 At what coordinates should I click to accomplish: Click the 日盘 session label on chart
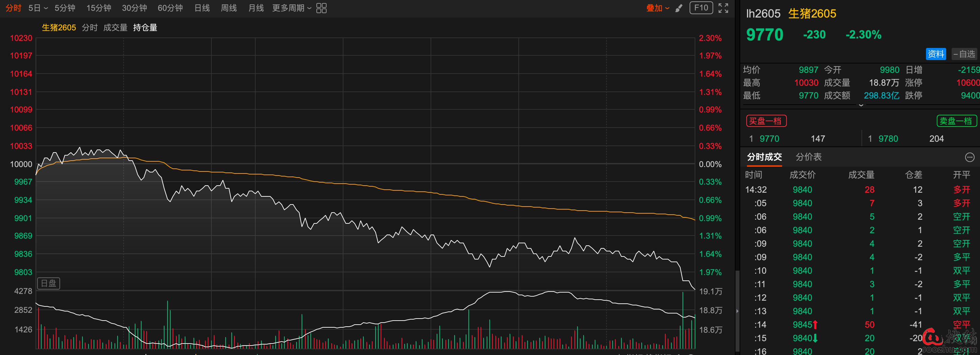(x=48, y=283)
